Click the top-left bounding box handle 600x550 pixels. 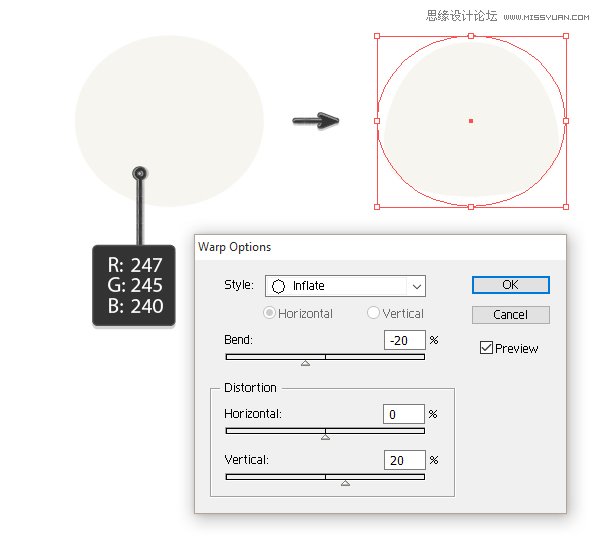click(377, 36)
